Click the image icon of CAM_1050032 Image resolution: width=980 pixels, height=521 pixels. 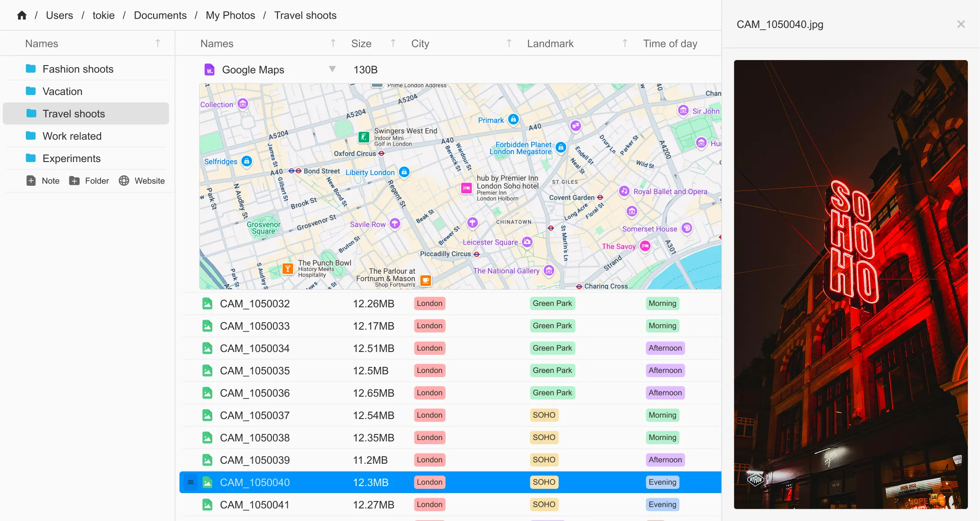click(208, 304)
